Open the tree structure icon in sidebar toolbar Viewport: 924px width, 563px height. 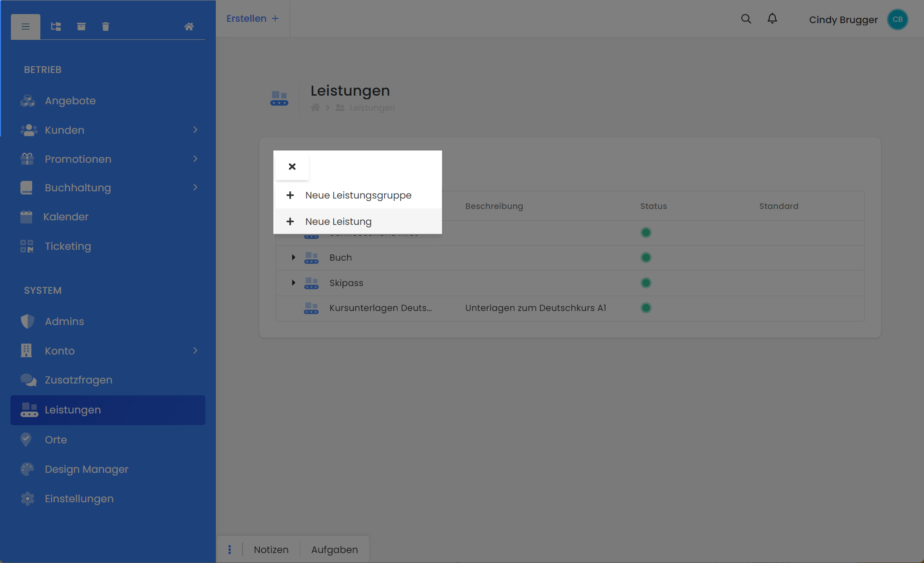pyautogui.click(x=56, y=27)
